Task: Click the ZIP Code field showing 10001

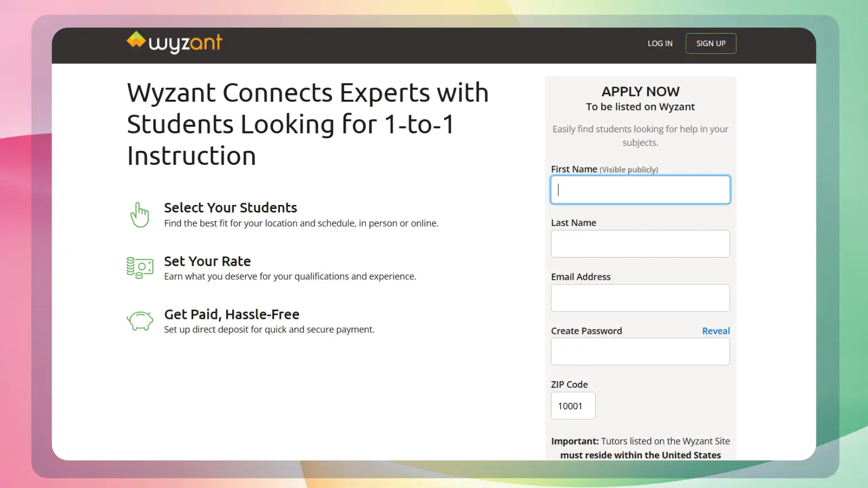Action: (573, 406)
